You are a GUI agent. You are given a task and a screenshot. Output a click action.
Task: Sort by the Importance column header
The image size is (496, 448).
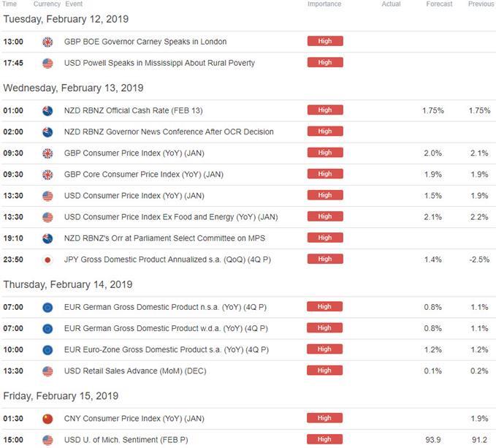324,4
